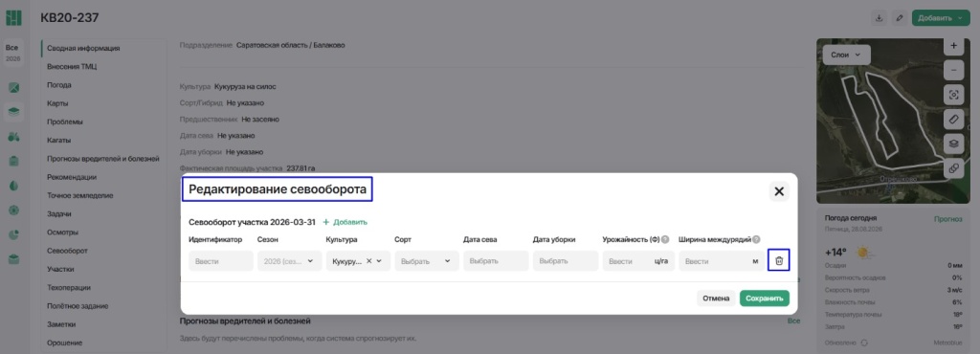This screenshot has height=354, width=980.
Task: Click the Идентификатор input field
Action: [x=221, y=261]
